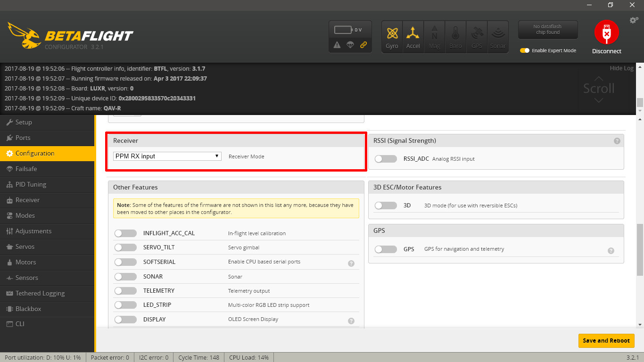Click the CLI terminal icon in the sidebar
The width and height of the screenshot is (644, 362).
point(10,324)
